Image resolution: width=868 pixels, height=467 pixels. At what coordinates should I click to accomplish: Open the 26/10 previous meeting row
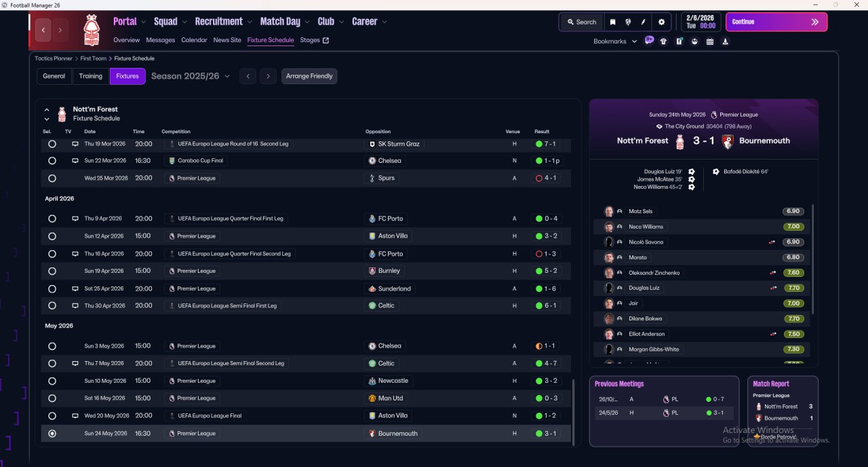[664, 399]
